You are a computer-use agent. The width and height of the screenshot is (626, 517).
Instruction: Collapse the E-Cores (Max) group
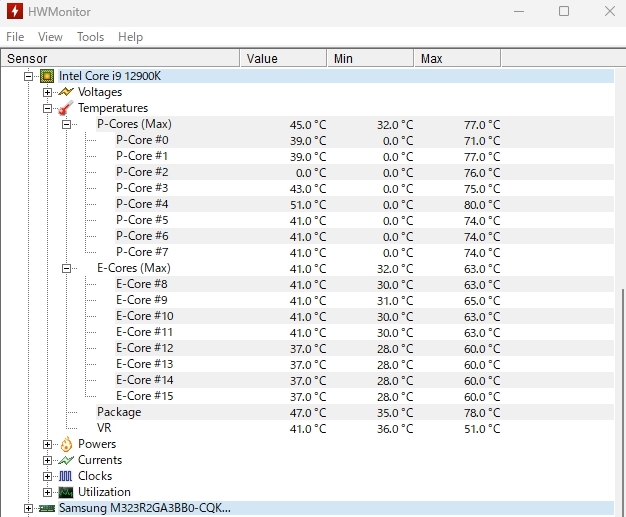[66, 268]
